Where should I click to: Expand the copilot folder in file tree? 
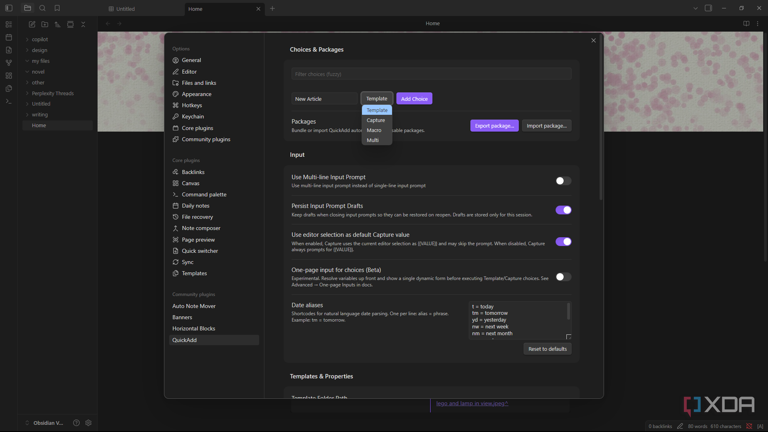pyautogui.click(x=39, y=40)
